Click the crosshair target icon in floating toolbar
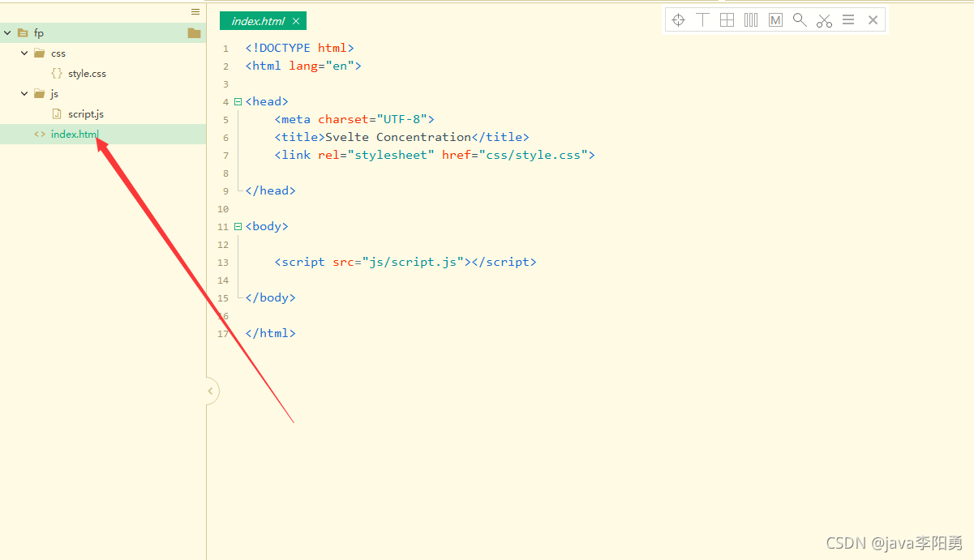Viewport: 974px width, 560px height. click(679, 20)
